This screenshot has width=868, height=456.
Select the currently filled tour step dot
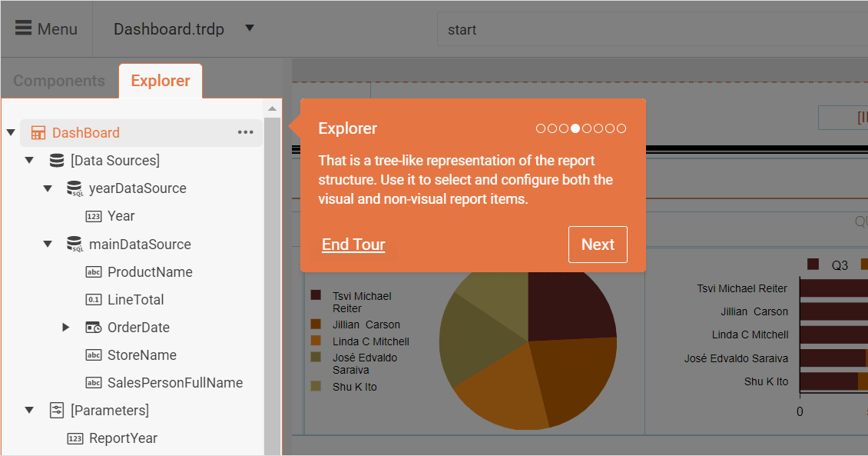(575, 128)
